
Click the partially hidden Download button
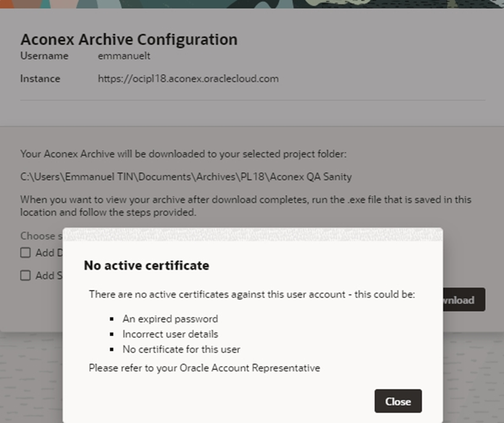(464, 299)
